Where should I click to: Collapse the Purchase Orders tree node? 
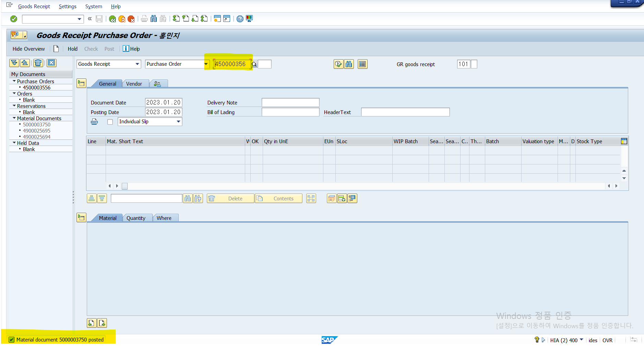tap(14, 81)
